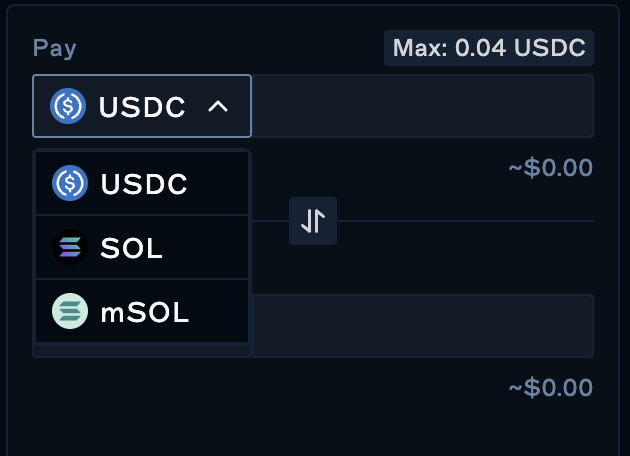Screen dimensions: 630x456
Task: Click the ~$0.00 estimate under Pay field
Action: click(x=550, y=167)
